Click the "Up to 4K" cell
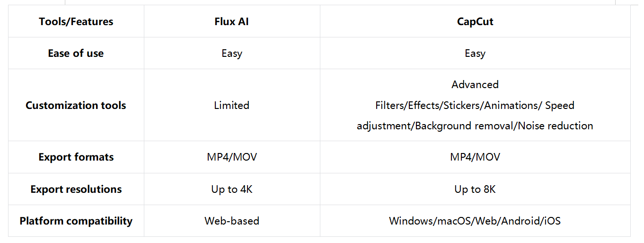644x243 pixels. 231,189
